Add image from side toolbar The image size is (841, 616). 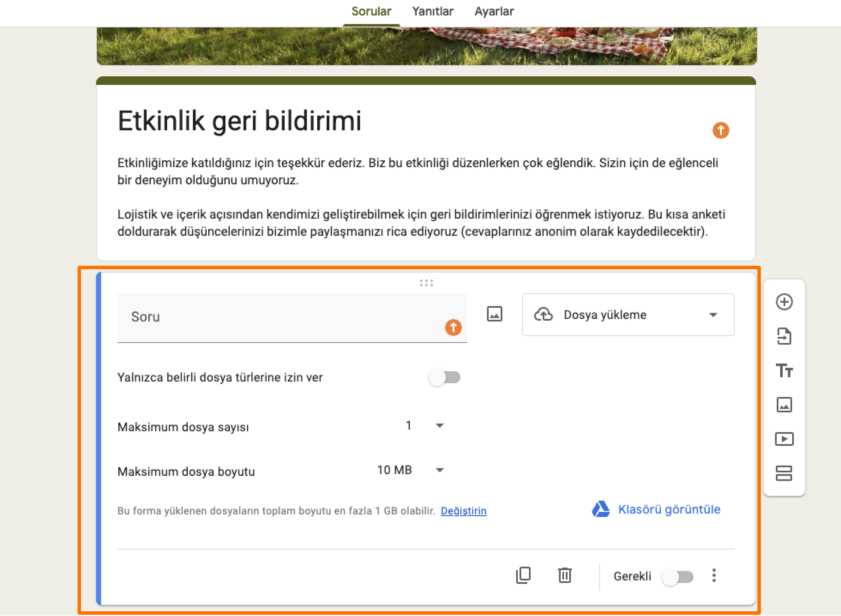pos(784,405)
